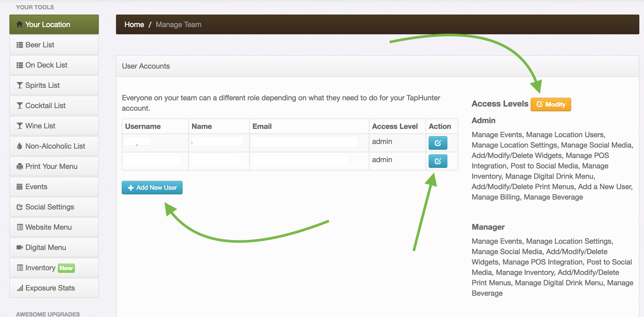Go to On Deck List
The height and width of the screenshot is (317, 644).
54,65
